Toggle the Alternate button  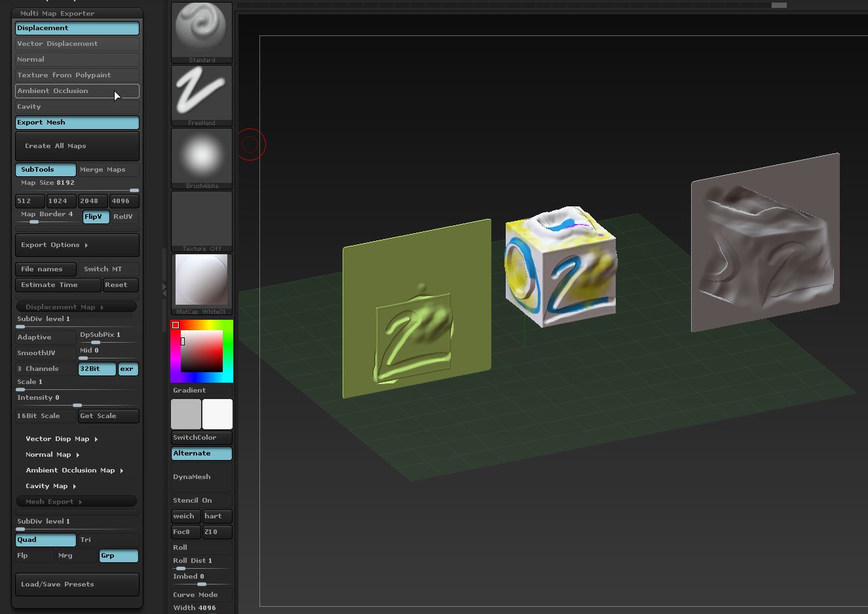(202, 453)
